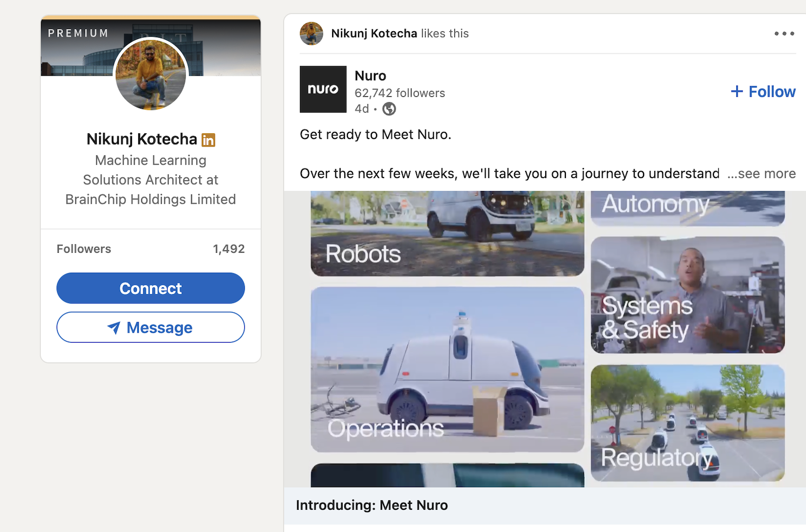Screen dimensions: 806x532
Task: Click Nikunj Kotecha's small avatar above the post
Action: [x=312, y=33]
